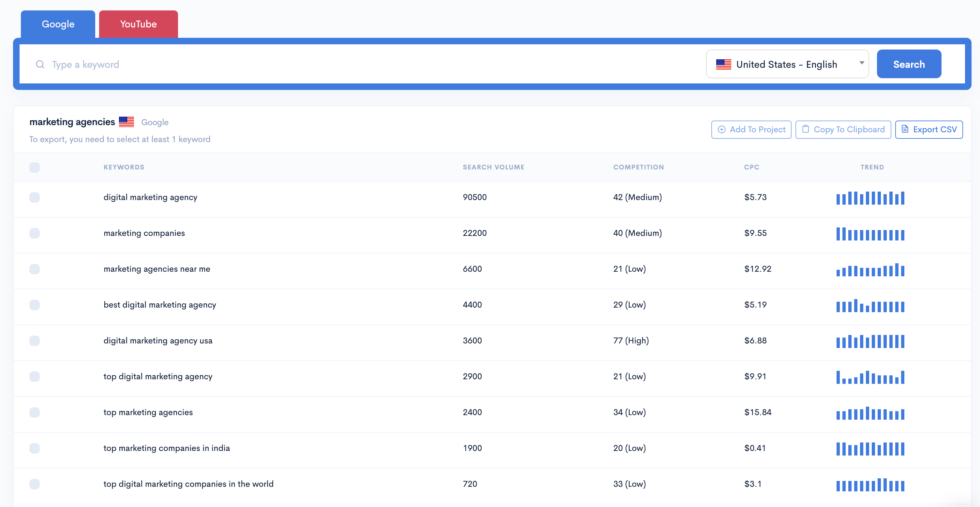Click the Add To Project icon

(x=721, y=129)
